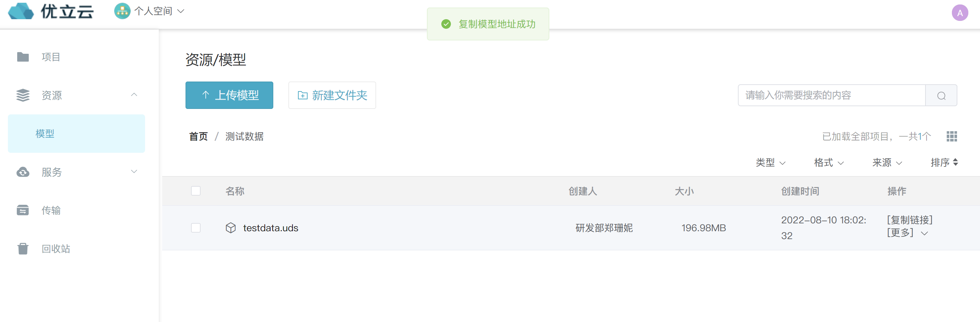Click the 上传模型 upload button
This screenshot has width=980, height=322.
tap(229, 95)
